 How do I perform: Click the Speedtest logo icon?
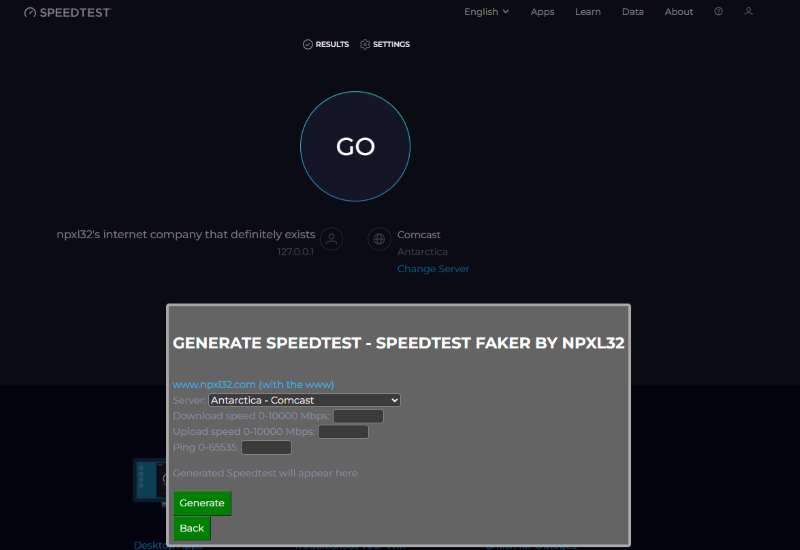coord(30,12)
